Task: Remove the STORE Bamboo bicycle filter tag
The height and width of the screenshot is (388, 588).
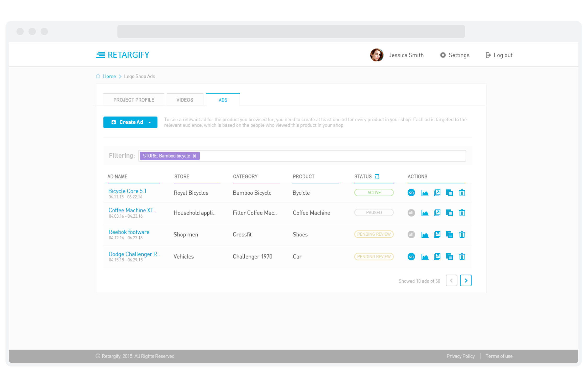Action: click(x=195, y=156)
